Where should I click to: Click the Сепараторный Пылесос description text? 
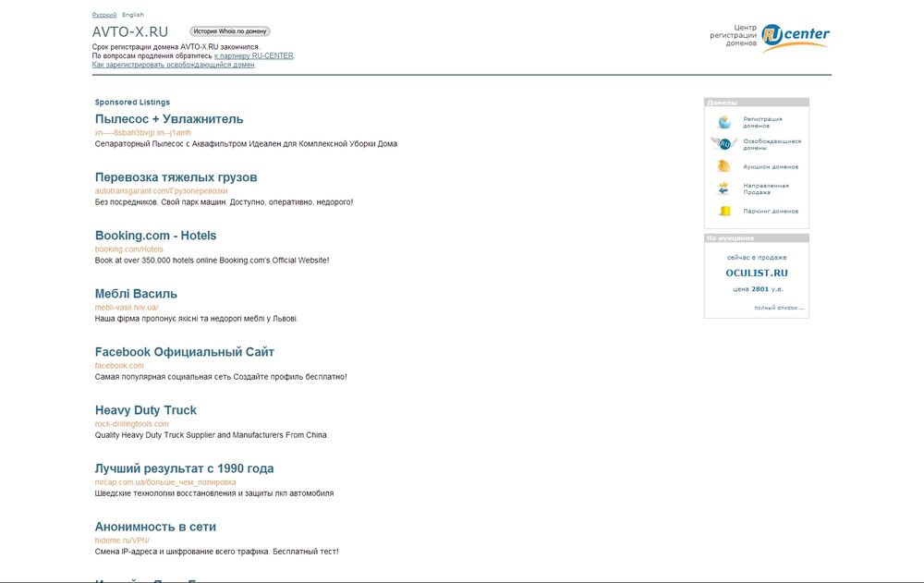[x=246, y=144]
